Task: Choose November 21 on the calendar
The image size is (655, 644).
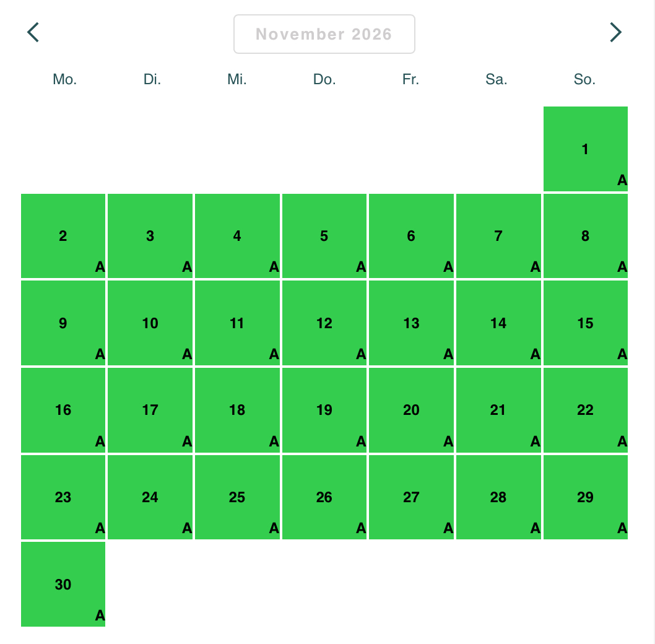Action: point(498,410)
